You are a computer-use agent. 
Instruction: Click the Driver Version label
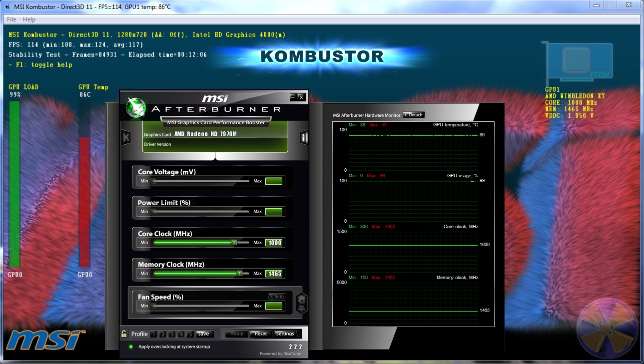click(157, 144)
